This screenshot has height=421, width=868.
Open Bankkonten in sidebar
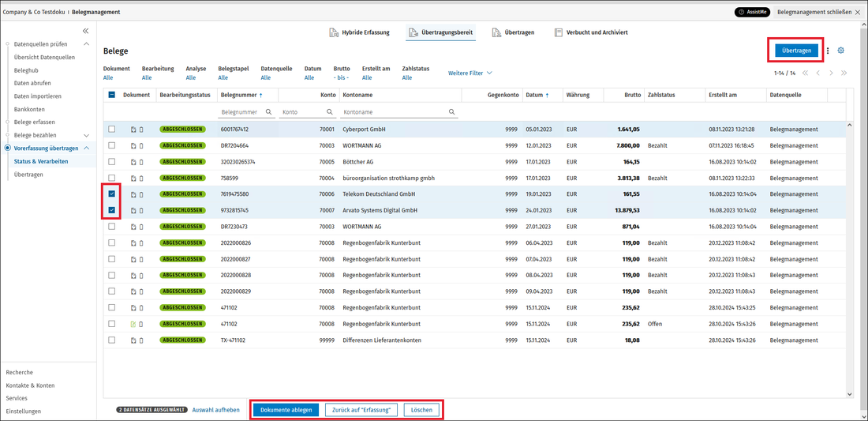(29, 109)
